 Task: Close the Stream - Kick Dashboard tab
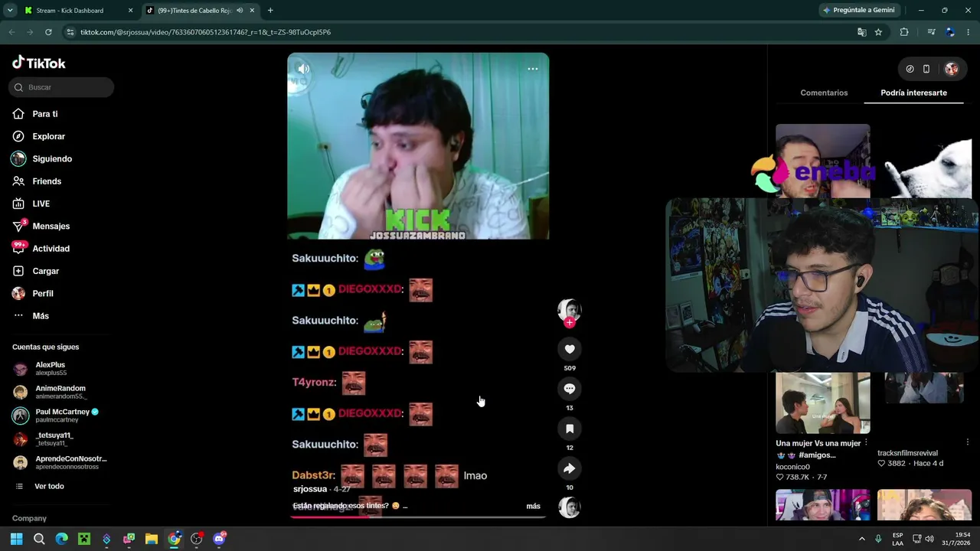(x=130, y=11)
